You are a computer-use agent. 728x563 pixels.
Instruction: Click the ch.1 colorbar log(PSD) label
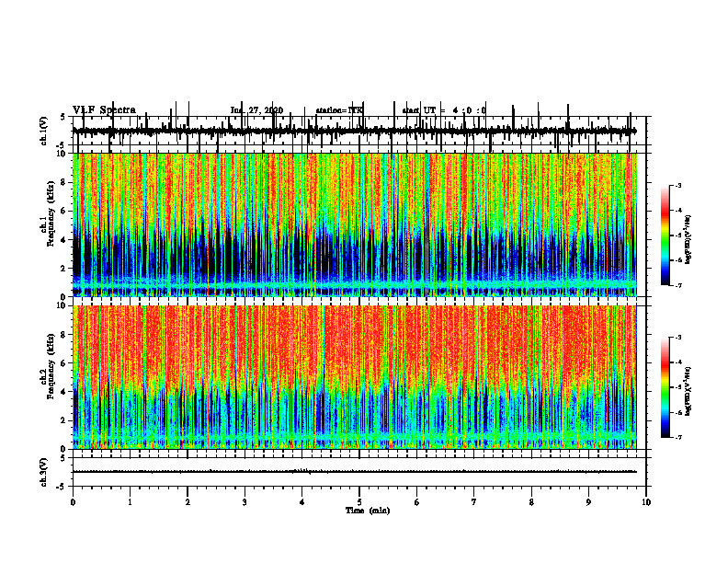click(x=688, y=240)
